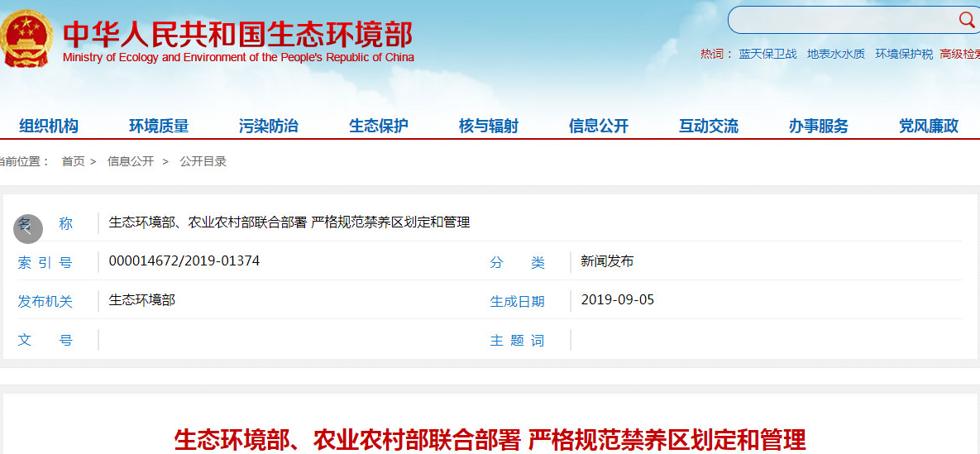The image size is (980, 454).
Task: Open the 互动交流 menu
Action: (709, 126)
